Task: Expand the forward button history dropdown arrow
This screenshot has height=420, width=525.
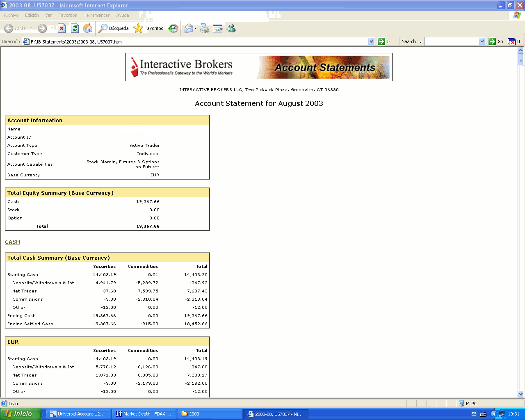Action: (x=52, y=28)
